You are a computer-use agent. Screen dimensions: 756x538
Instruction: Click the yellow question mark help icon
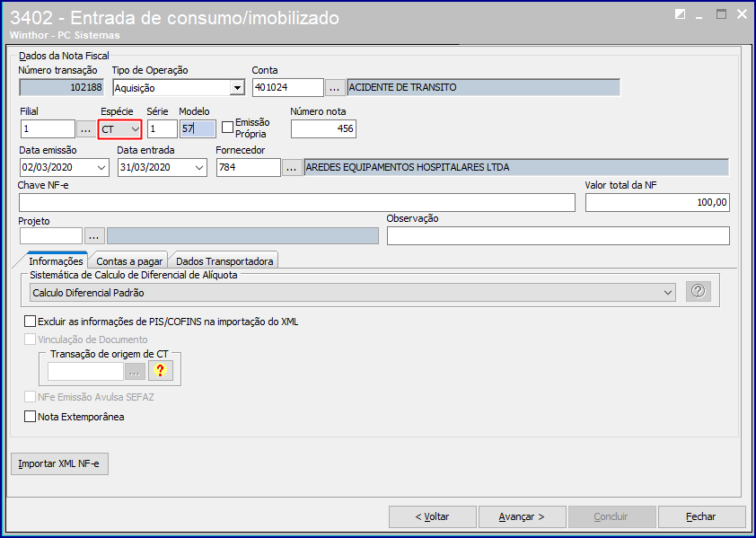[x=161, y=371]
